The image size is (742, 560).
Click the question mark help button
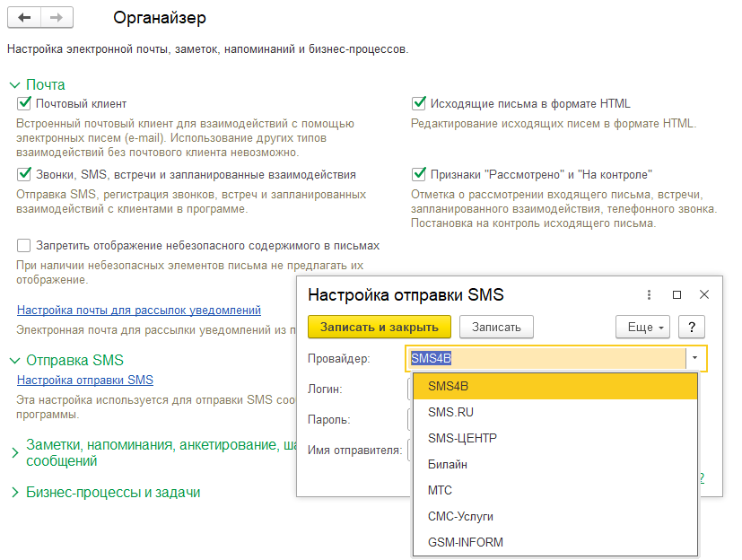point(692,327)
